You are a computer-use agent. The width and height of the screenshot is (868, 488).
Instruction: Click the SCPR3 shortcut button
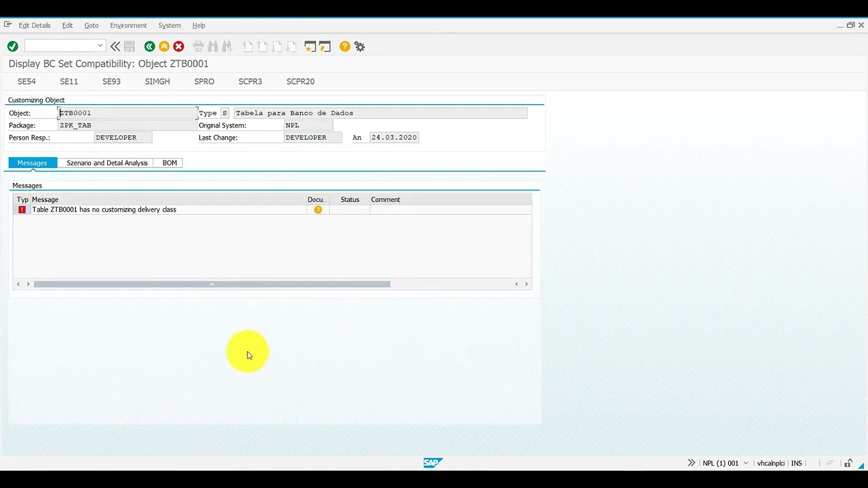[x=250, y=81]
